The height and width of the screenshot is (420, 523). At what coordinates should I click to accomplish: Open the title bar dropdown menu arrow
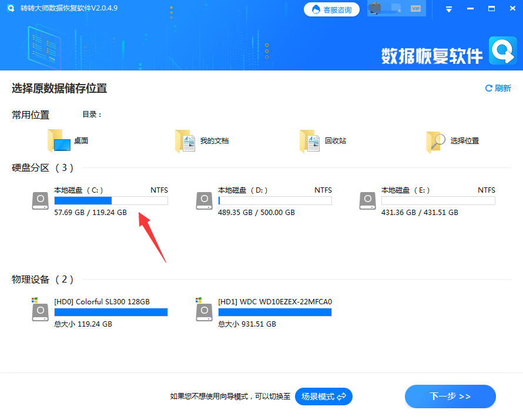(x=448, y=9)
